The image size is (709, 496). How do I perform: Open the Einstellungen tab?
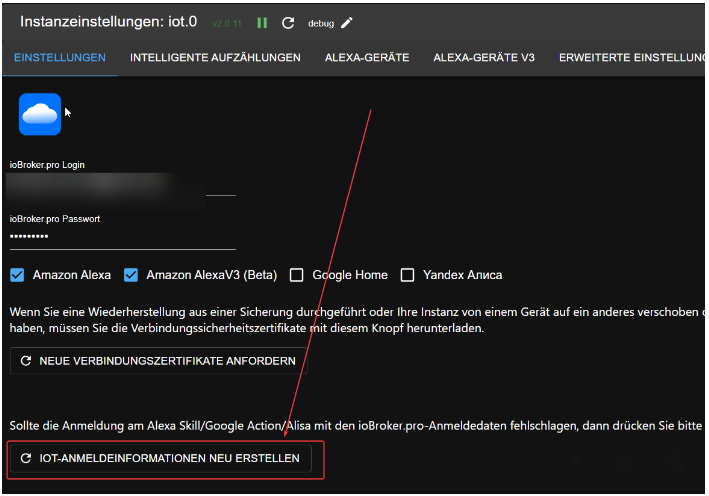pyautogui.click(x=60, y=57)
